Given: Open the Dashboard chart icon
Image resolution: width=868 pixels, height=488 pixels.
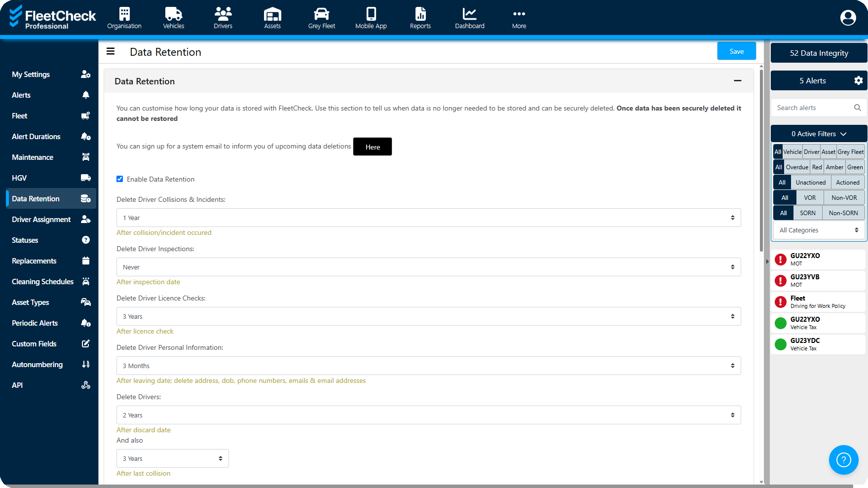Looking at the screenshot, I should click(x=469, y=14).
